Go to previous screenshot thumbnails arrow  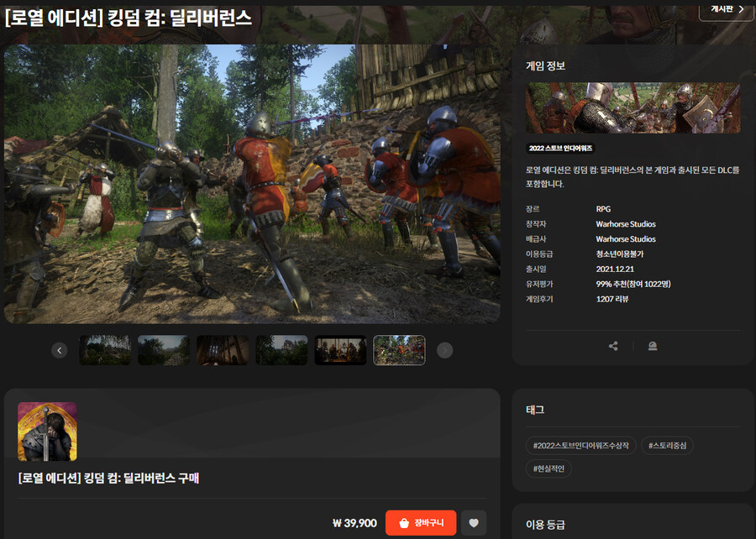(x=59, y=350)
